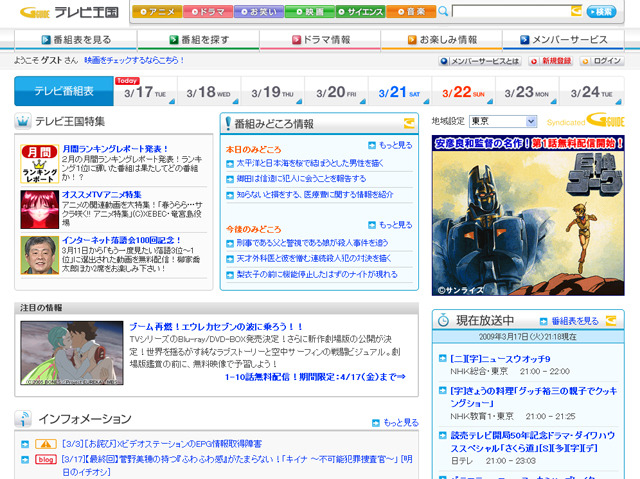Click the オススメTVアニメ特集 anime thumbnail
640x479 pixels.
tap(40, 209)
